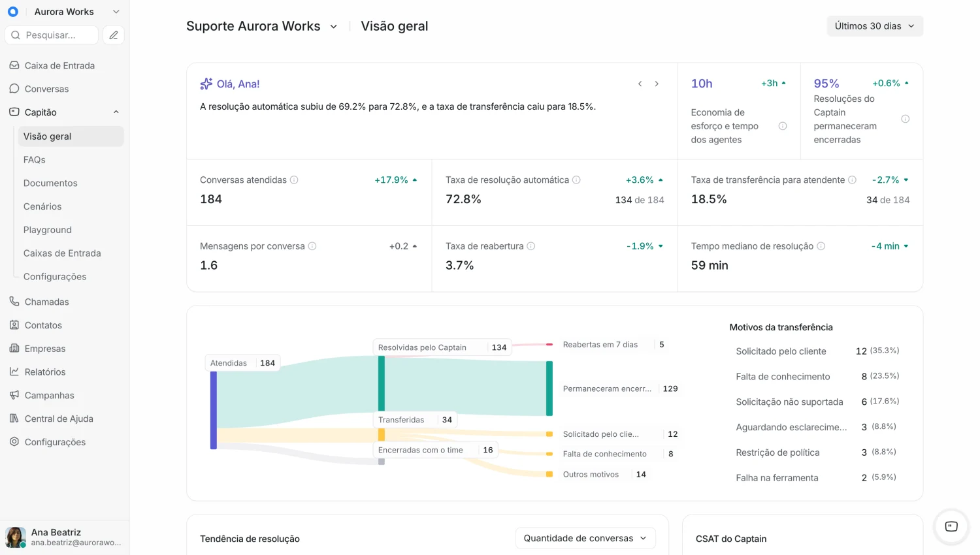Click info icon next to Conversas atendidas

(x=294, y=180)
